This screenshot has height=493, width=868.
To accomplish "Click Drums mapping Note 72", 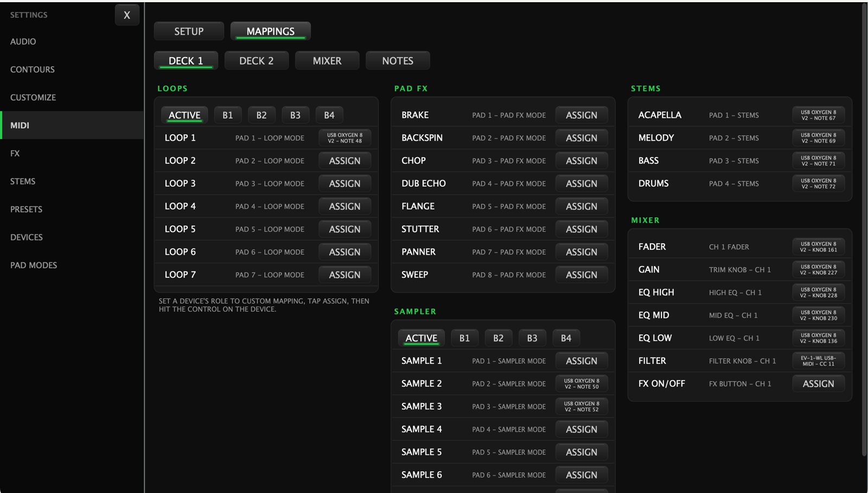I will (819, 184).
